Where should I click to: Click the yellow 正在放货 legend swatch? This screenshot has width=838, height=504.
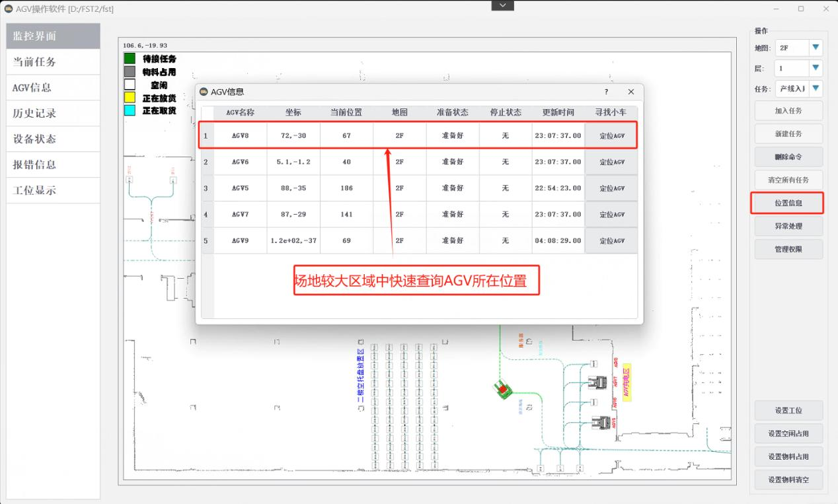click(130, 97)
